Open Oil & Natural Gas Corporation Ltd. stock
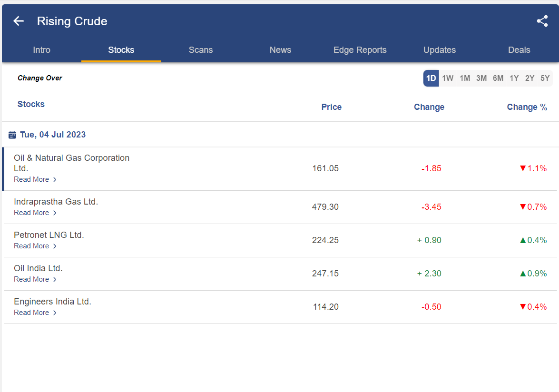Viewport: 559px width, 392px height. (x=72, y=163)
